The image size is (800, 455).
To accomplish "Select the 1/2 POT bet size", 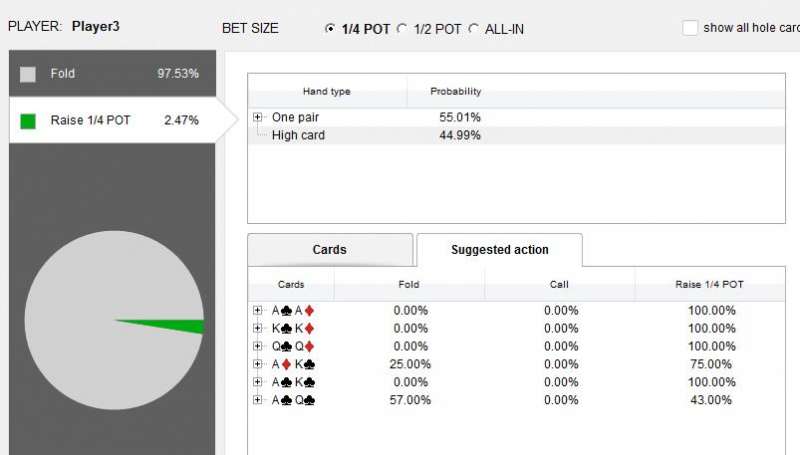I will (402, 29).
